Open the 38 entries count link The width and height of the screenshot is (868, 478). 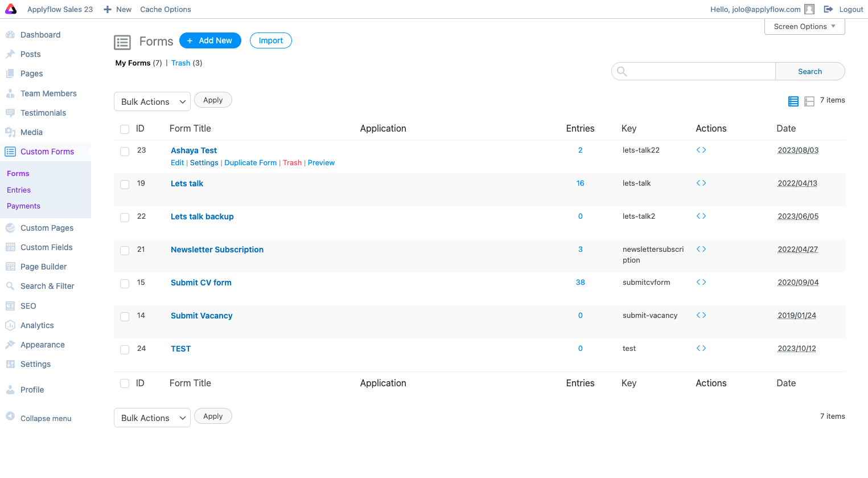(580, 282)
